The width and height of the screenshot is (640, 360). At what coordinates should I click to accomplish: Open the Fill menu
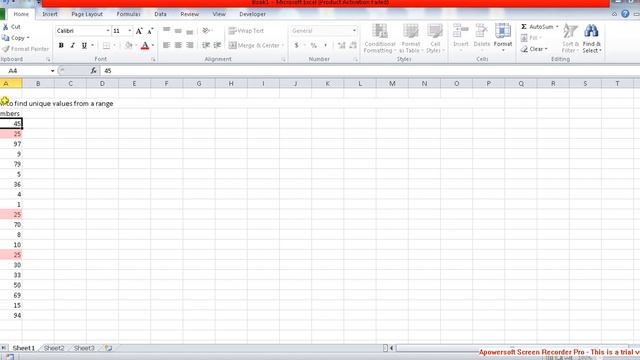tap(531, 38)
